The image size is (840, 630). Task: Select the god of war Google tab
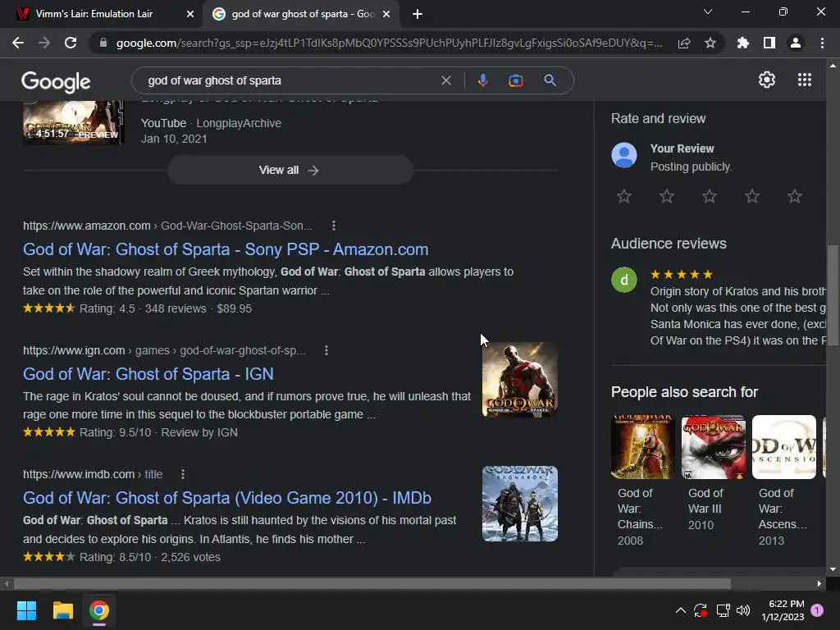tap(303, 14)
